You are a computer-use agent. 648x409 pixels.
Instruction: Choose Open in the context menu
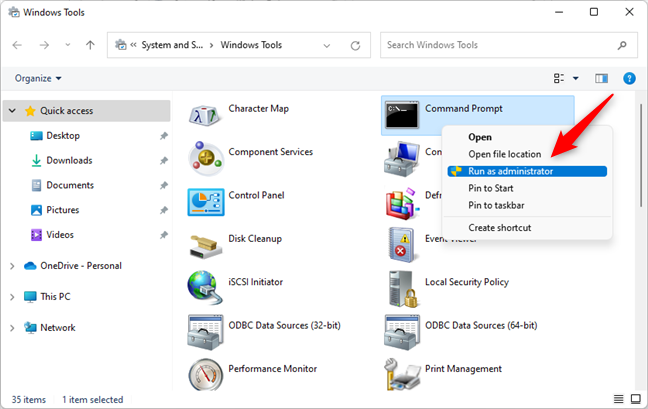point(527,137)
